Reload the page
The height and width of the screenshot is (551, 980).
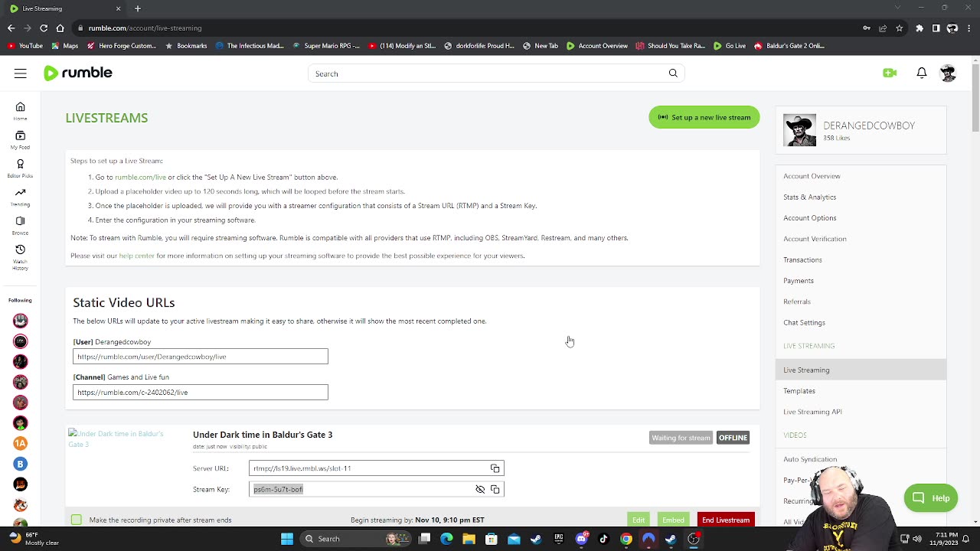click(x=44, y=28)
